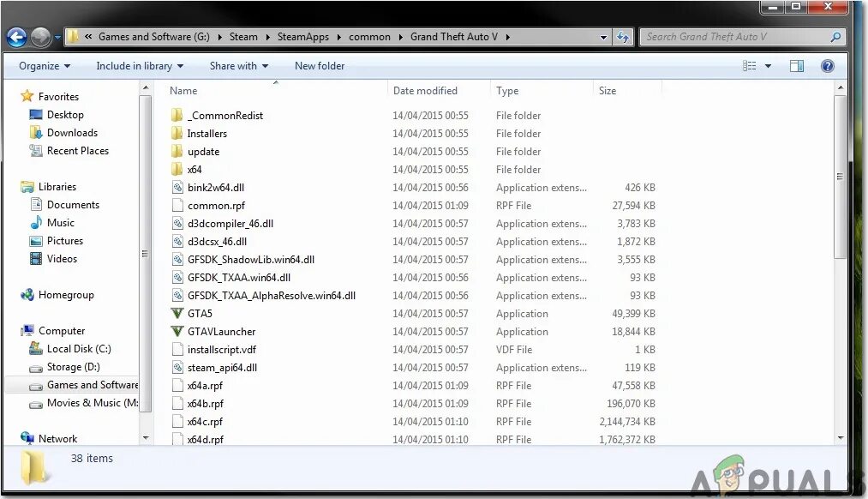The image size is (868, 499).
Task: Open the Share with menu
Action: (x=238, y=66)
